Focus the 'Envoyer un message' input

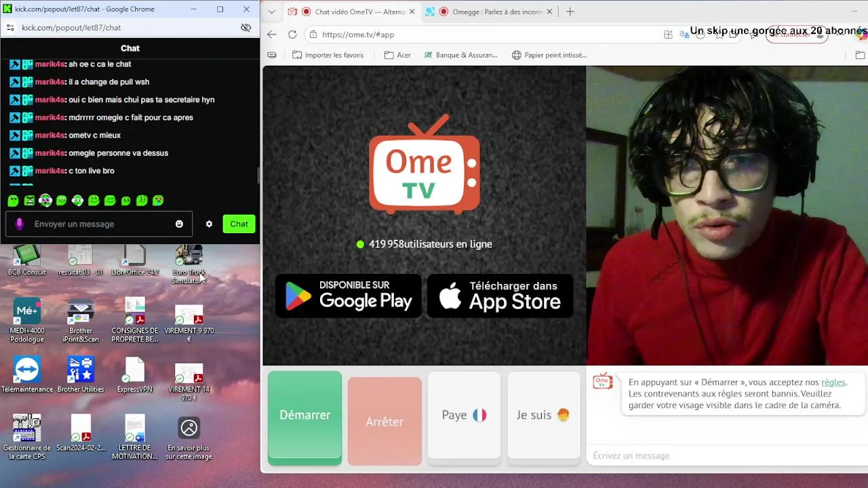click(x=99, y=224)
